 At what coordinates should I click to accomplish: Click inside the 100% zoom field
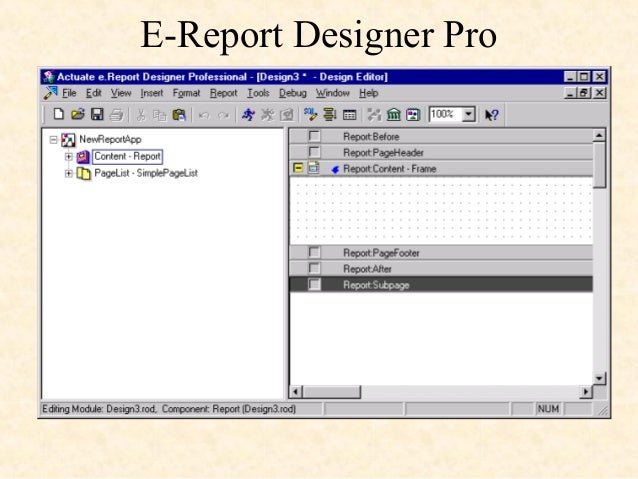click(x=446, y=114)
